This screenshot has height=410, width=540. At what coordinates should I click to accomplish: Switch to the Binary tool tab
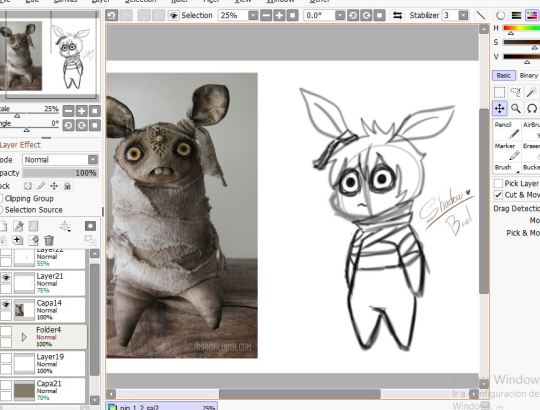[529, 75]
